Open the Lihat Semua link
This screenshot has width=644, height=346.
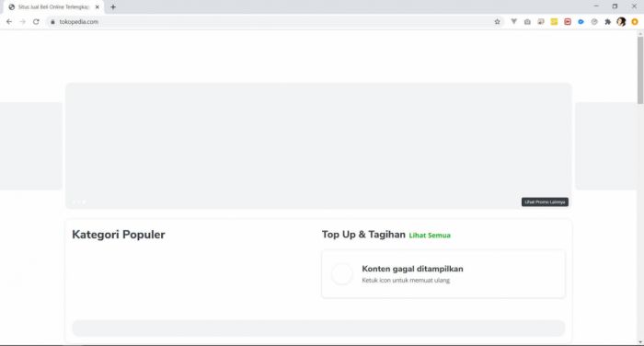click(x=430, y=236)
